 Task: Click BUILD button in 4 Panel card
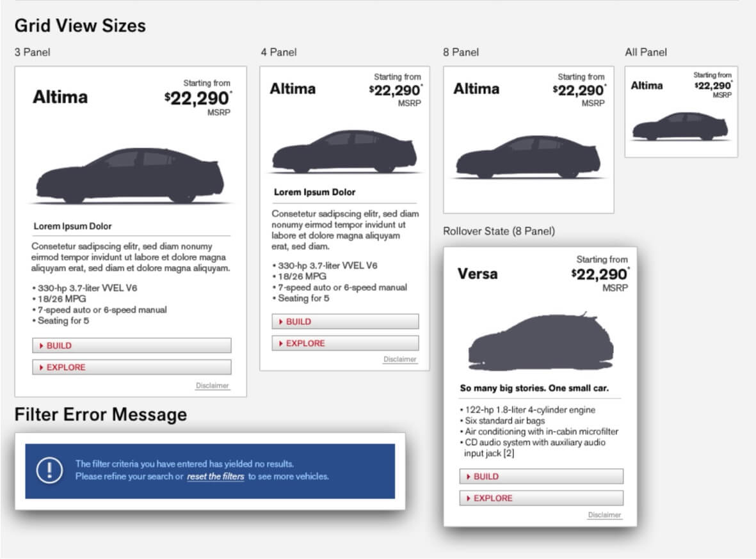[x=345, y=322]
